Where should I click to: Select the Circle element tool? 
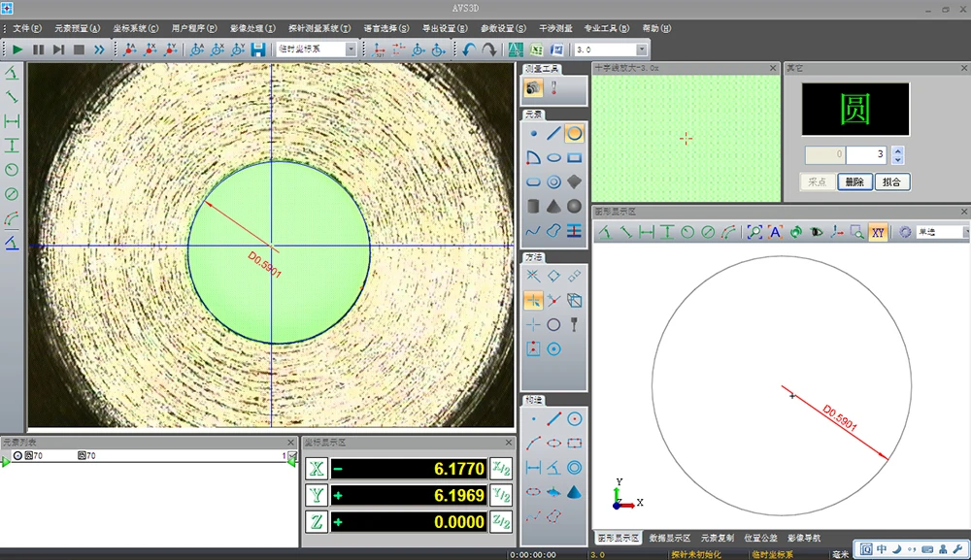pyautogui.click(x=574, y=134)
